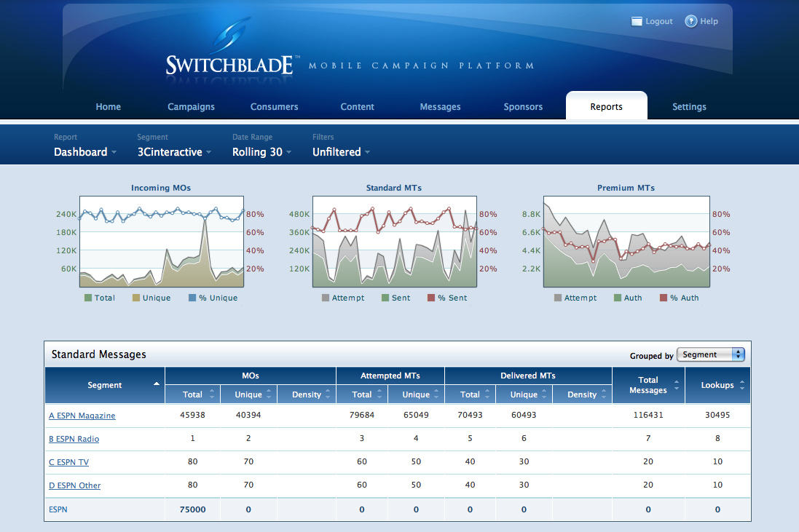Expand the Segment 3Cinteractive dropdown
Screen dimensions: 799x532
click(x=174, y=152)
